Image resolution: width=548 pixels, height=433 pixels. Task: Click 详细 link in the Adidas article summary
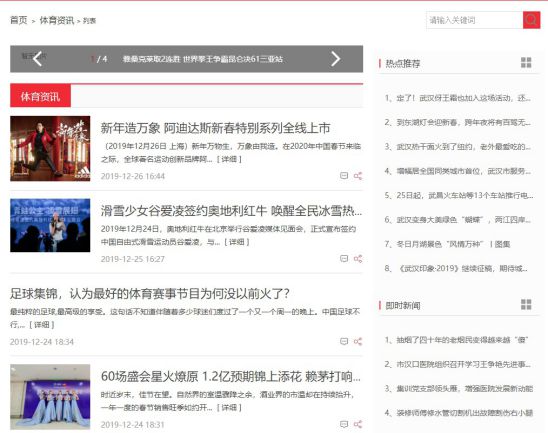tap(229, 159)
